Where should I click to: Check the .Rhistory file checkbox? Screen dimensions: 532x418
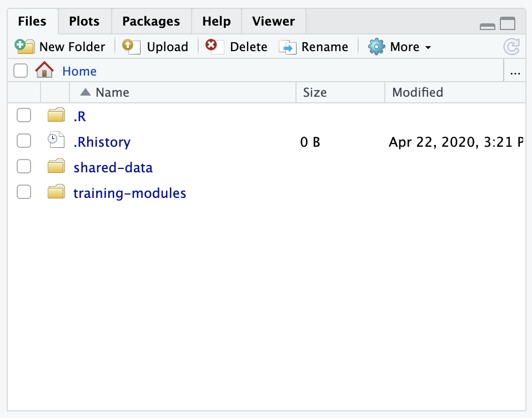(x=23, y=141)
